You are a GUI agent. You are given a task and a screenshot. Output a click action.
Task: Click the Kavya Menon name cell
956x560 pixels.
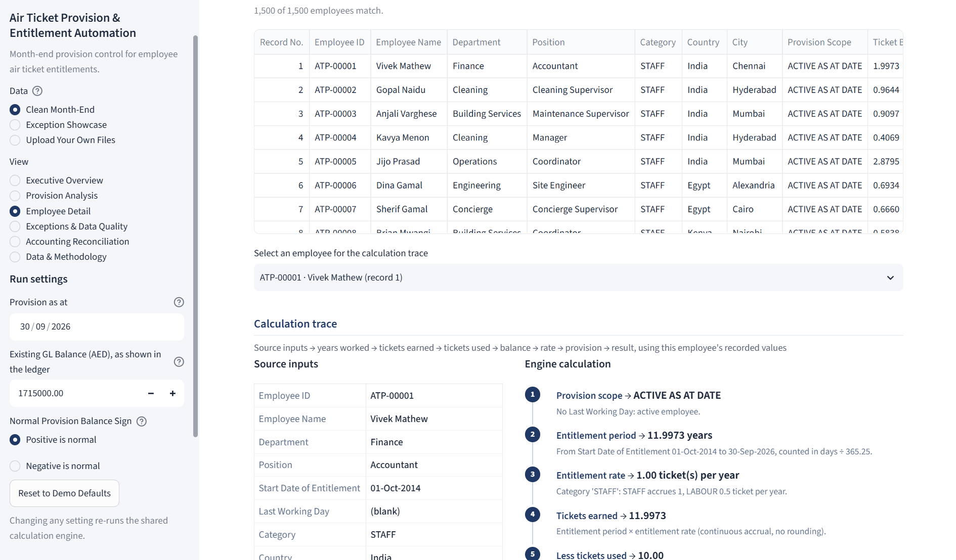(x=409, y=137)
